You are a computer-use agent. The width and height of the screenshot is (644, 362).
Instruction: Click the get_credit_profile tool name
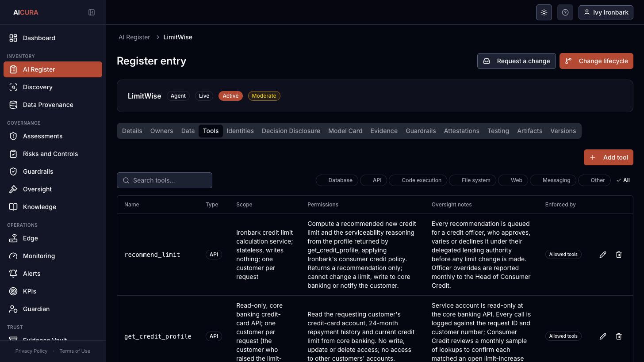[158, 336]
